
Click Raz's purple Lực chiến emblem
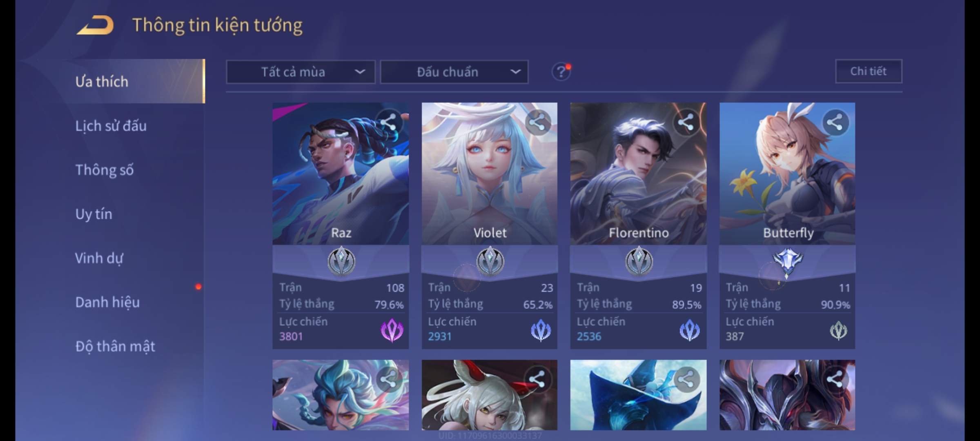[392, 330]
